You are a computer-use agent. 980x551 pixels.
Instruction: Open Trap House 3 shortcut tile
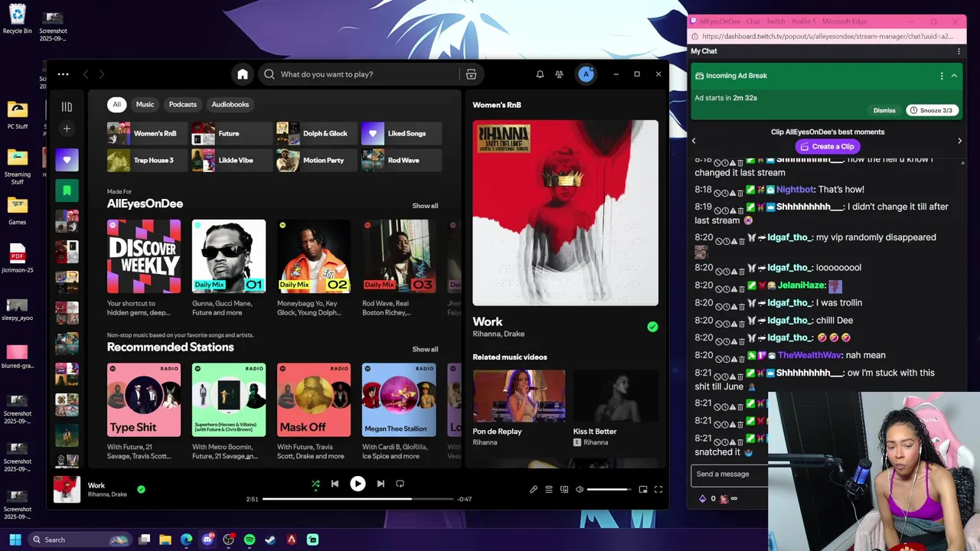coord(147,160)
